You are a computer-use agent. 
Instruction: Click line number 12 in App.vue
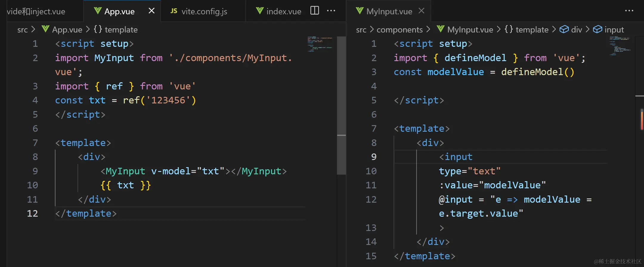(32, 213)
